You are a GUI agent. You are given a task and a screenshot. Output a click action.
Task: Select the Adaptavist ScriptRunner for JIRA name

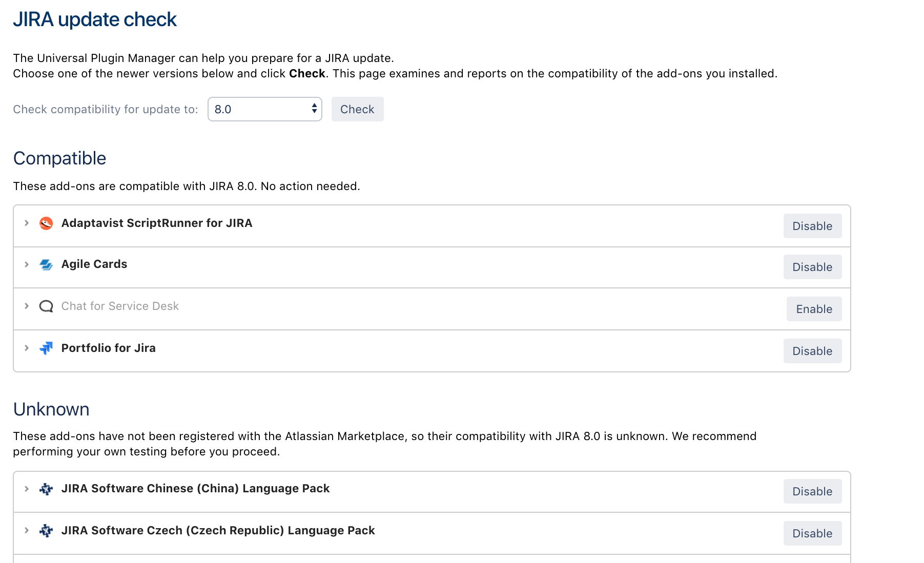[x=157, y=223]
